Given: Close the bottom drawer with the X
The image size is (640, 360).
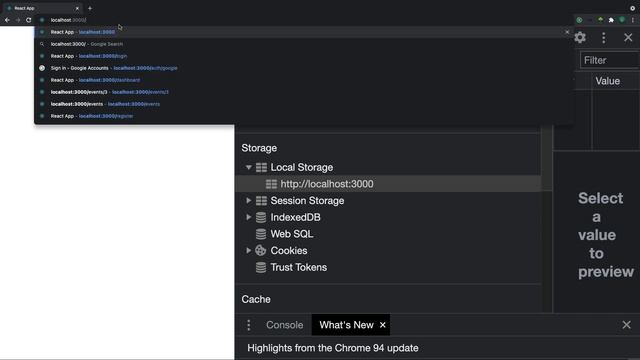Looking at the screenshot, I should (627, 325).
